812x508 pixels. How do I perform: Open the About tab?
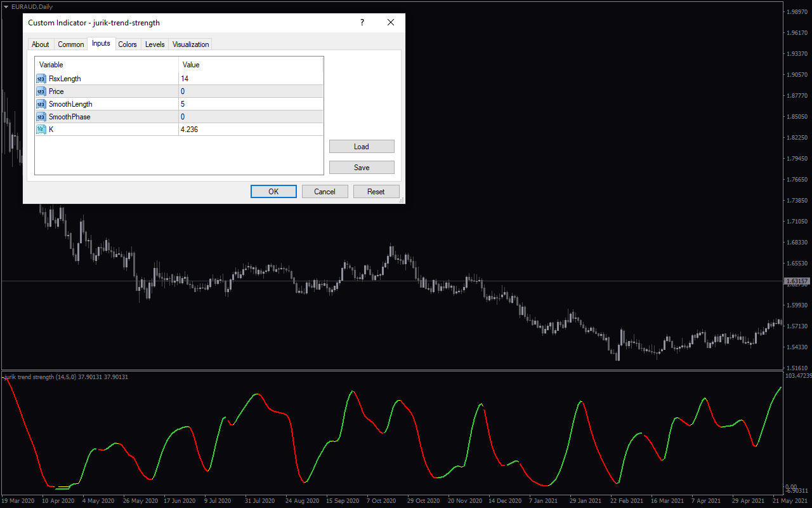(41, 44)
